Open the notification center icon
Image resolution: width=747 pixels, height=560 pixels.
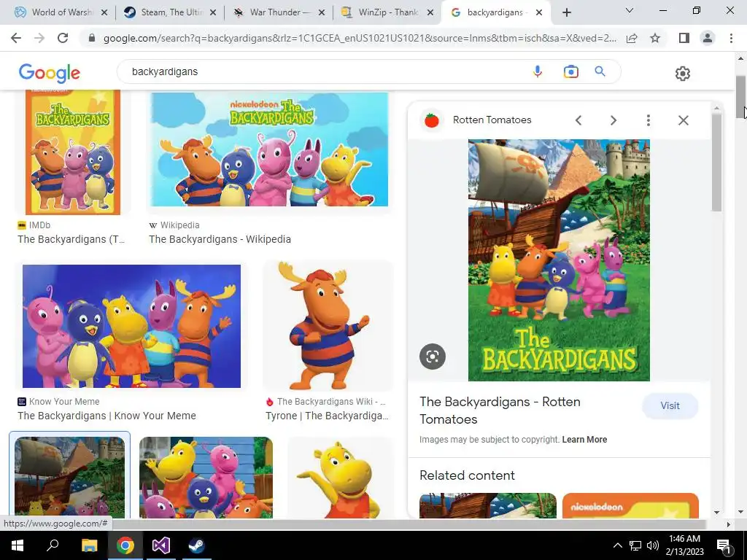coord(724,545)
